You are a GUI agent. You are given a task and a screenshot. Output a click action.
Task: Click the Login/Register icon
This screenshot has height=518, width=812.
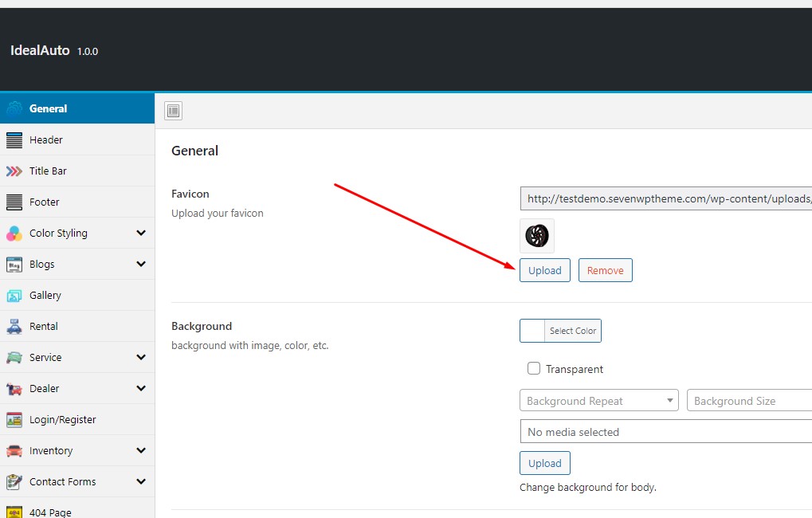(x=14, y=420)
